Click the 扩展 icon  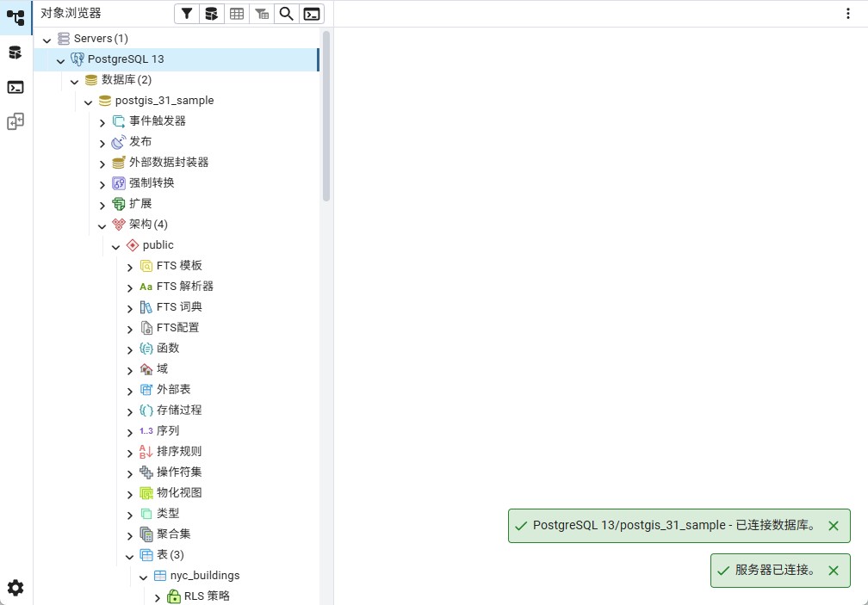[119, 203]
